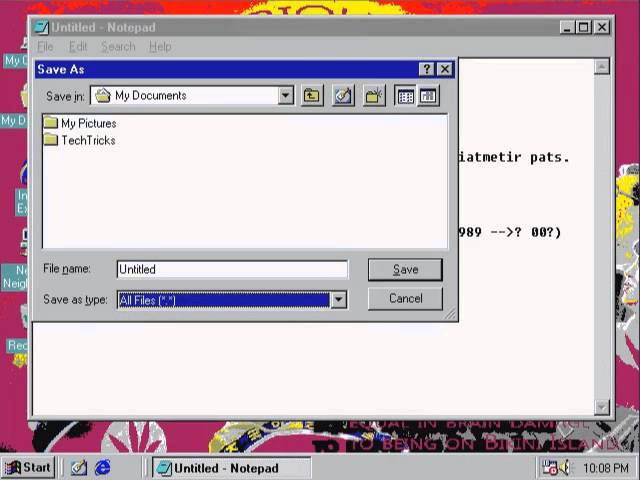Image resolution: width=640 pixels, height=480 pixels.
Task: Click the text 'iatmetir pats.' in Notepad
Action: (514, 157)
